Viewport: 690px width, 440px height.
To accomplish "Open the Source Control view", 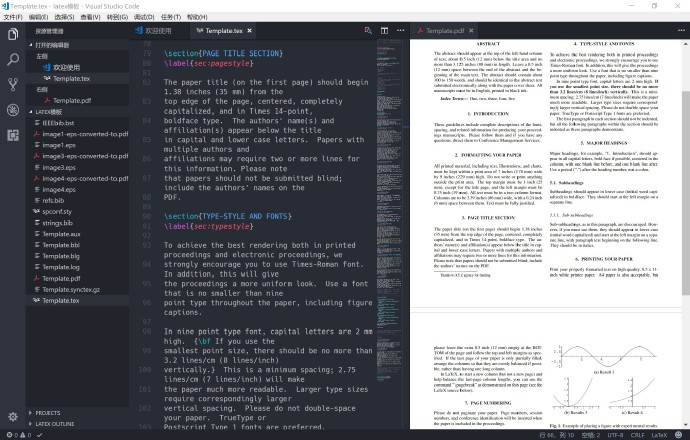I will click(x=13, y=84).
